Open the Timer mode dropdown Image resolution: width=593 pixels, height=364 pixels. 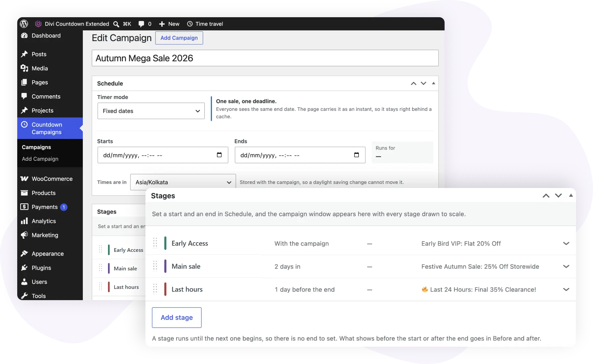(151, 111)
